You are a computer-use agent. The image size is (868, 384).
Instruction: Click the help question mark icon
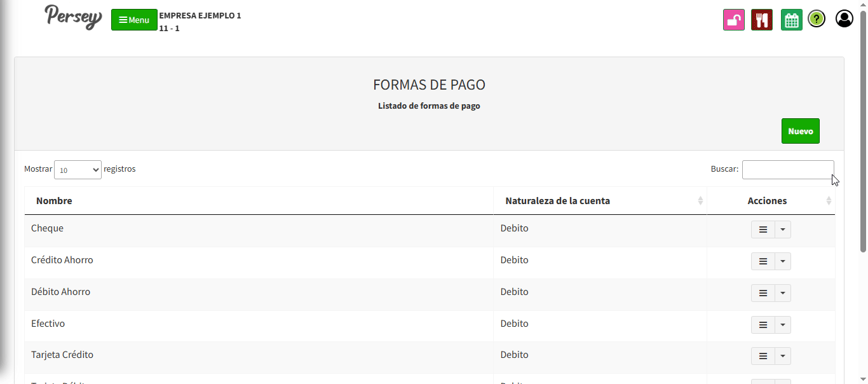click(x=817, y=19)
